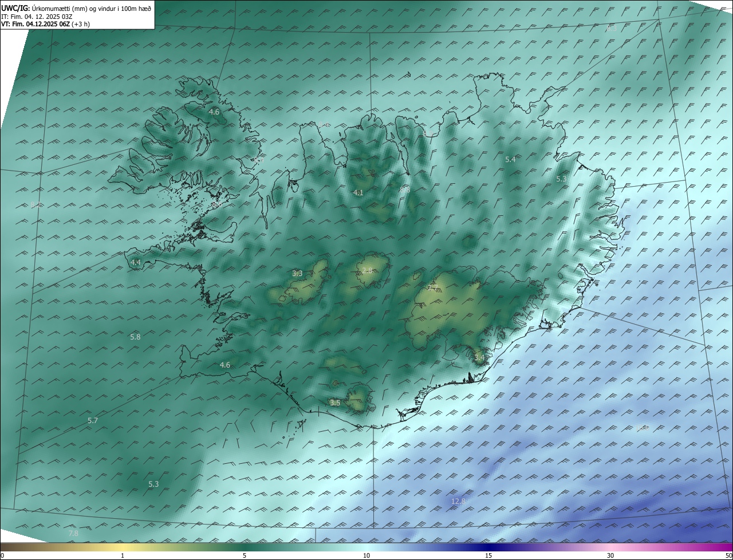This screenshot has width=733, height=560.
Task: Click the 5.3 value in east Iceland
Action: point(561,179)
